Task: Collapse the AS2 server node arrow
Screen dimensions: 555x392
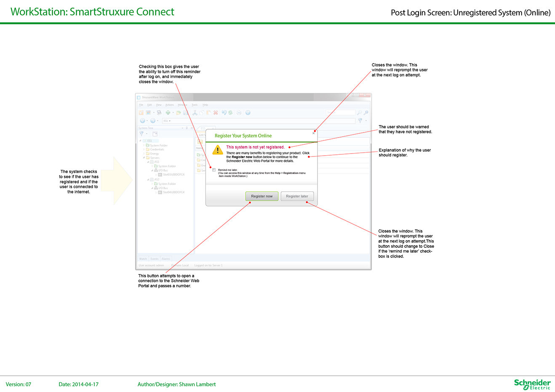Action: (148, 180)
